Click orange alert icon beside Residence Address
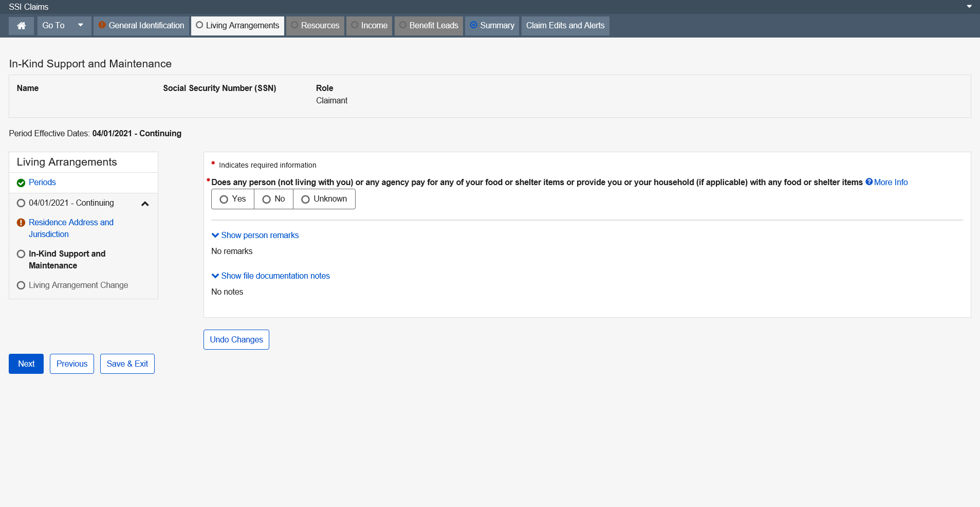This screenshot has width=980, height=507. tap(21, 223)
